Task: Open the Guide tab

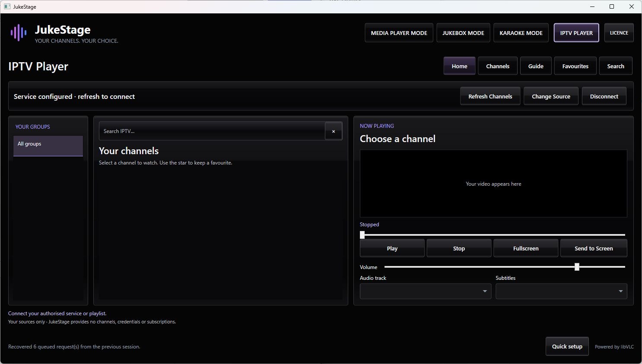Action: point(536,66)
